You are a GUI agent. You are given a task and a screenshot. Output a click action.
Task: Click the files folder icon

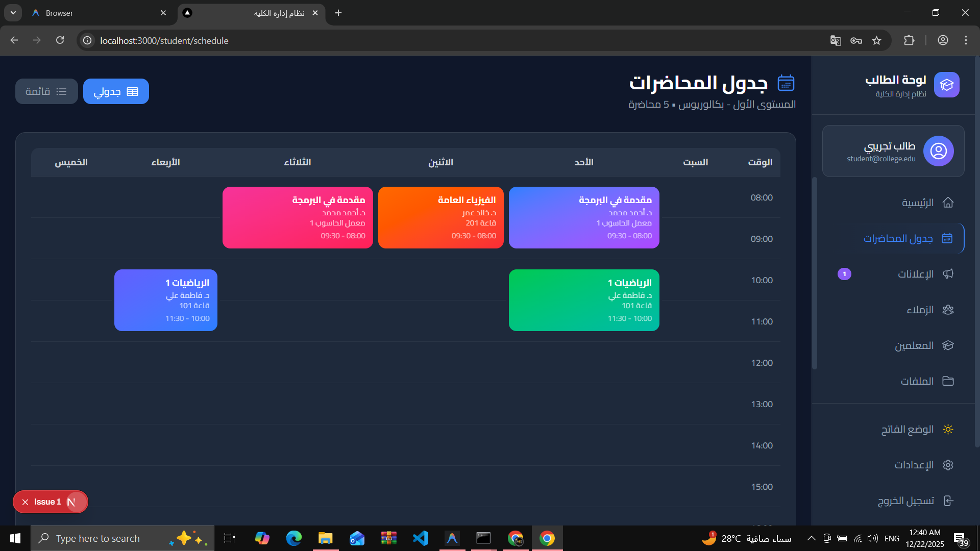tap(948, 381)
